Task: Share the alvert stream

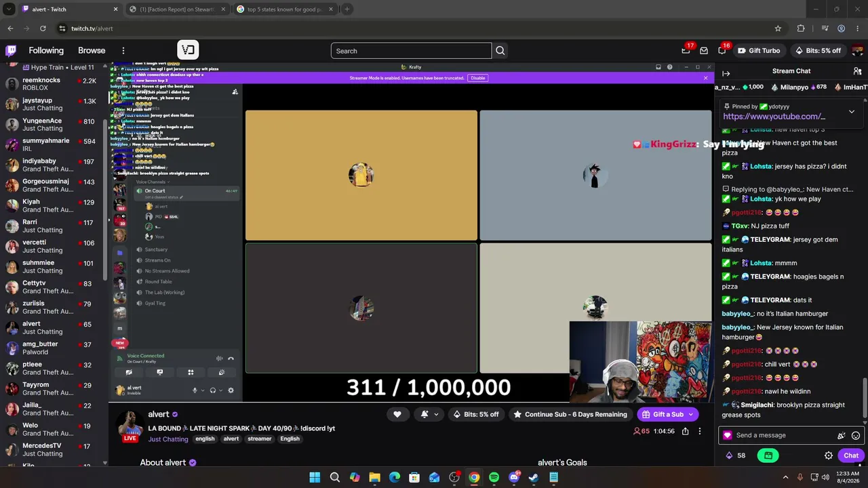Action: (x=686, y=431)
